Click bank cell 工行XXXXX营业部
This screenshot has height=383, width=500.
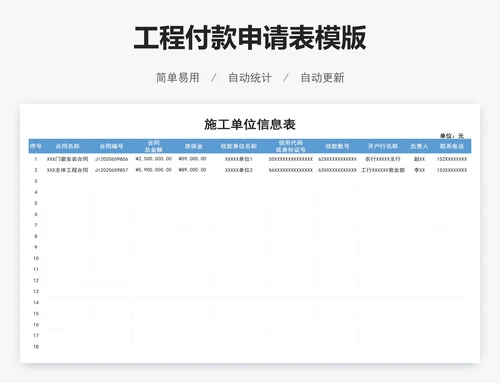pyautogui.click(x=383, y=170)
